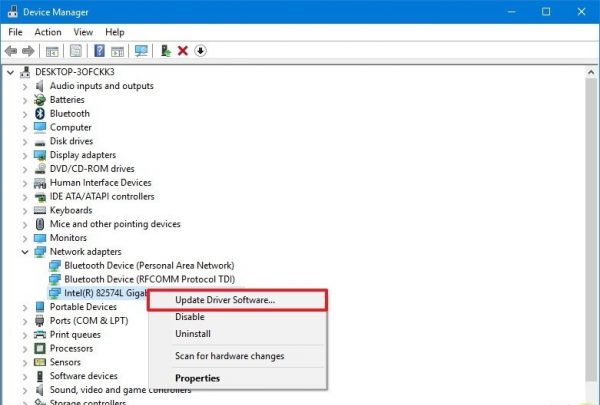This screenshot has height=405, width=600.
Task: Click the Bluetooth category icon
Action: 40,114
